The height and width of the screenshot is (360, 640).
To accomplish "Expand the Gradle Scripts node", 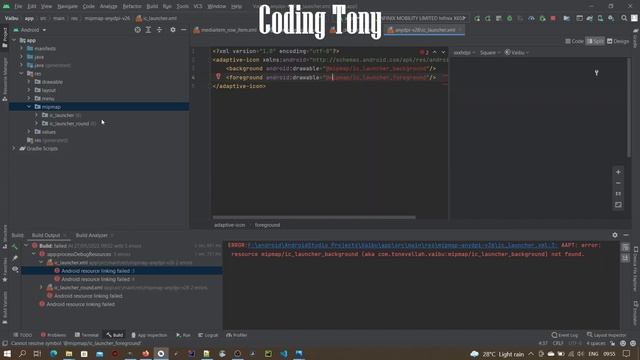I will pos(14,149).
